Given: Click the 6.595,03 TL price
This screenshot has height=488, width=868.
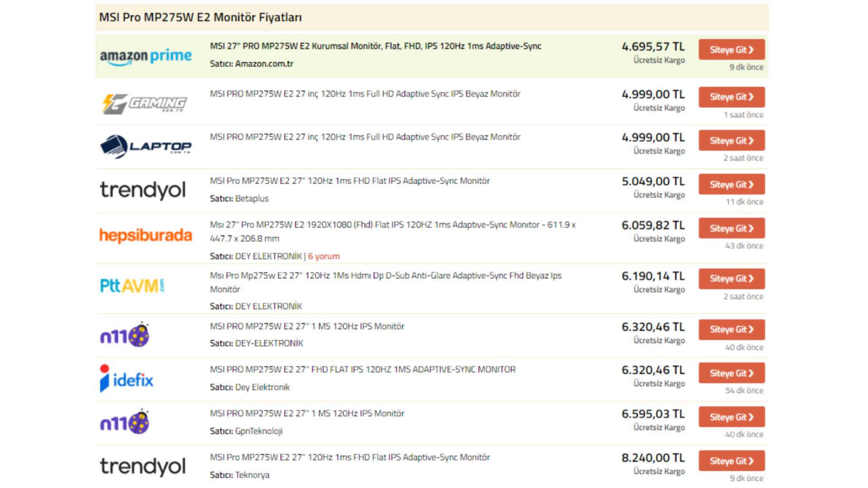Looking at the screenshot, I should point(653,414).
